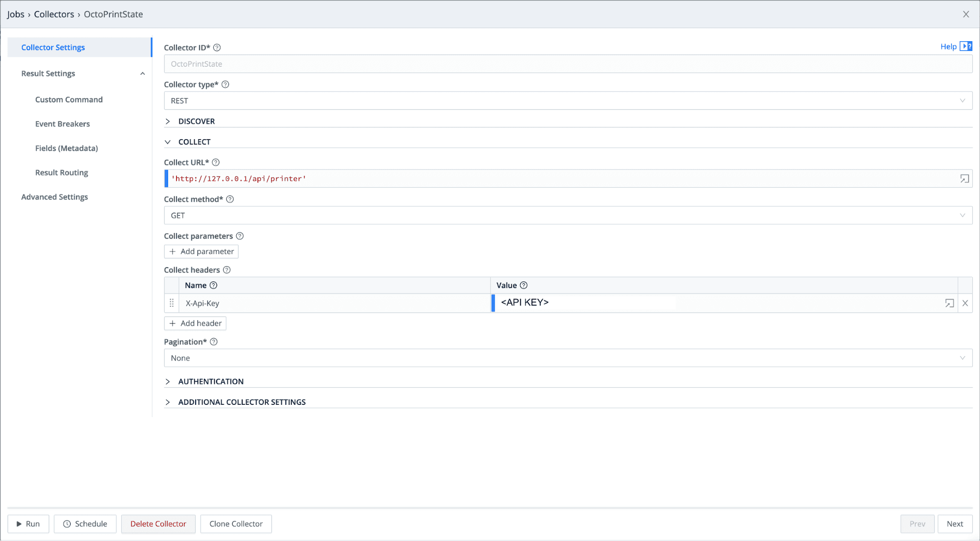Switch to Advanced Settings tab
The width and height of the screenshot is (980, 541).
pos(54,197)
